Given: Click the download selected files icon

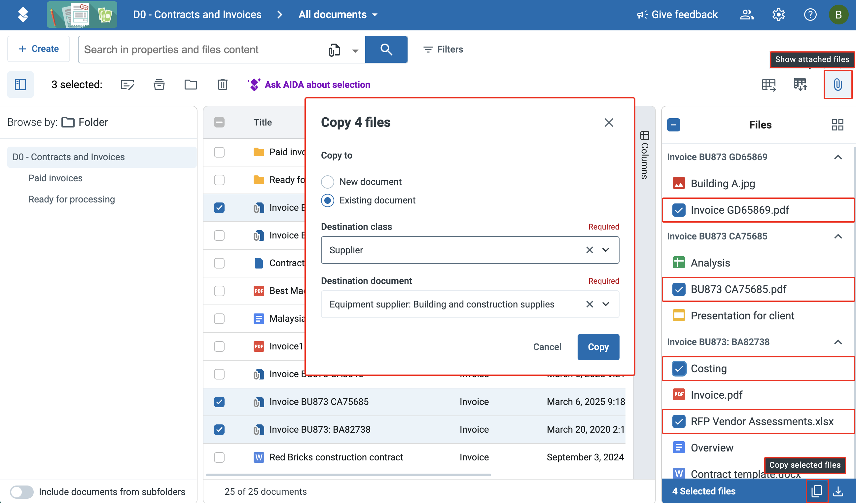Looking at the screenshot, I should coord(838,491).
